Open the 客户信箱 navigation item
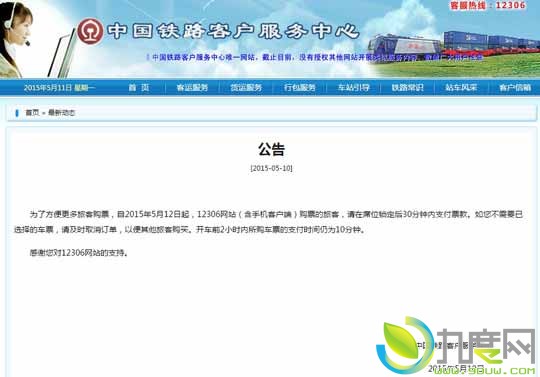Screen dimensions: 540x377 click(x=515, y=87)
